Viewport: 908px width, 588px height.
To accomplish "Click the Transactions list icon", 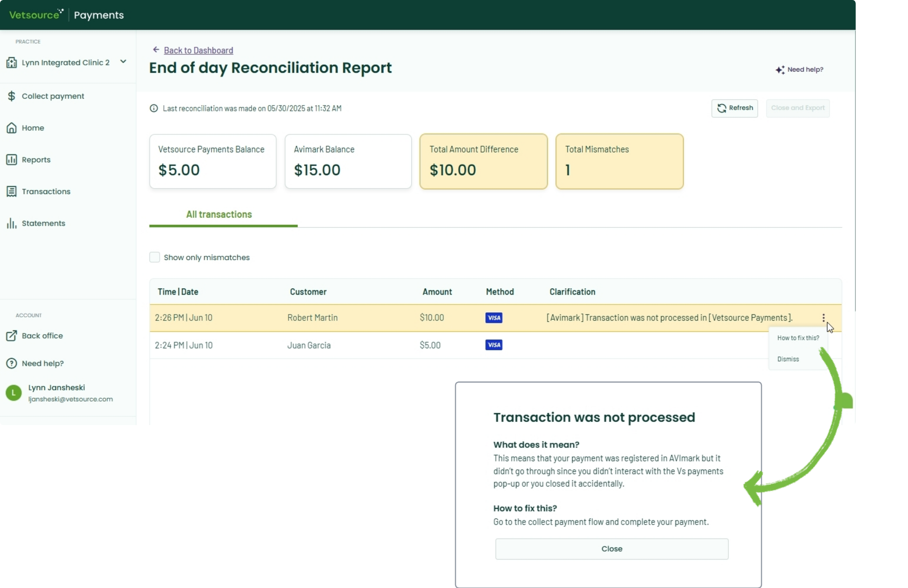I will 11,191.
